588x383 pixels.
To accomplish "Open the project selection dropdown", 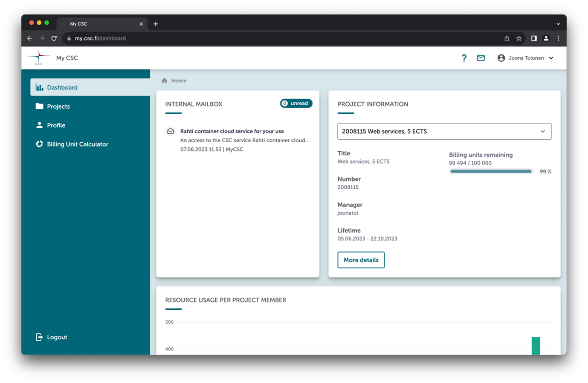I will 444,131.
